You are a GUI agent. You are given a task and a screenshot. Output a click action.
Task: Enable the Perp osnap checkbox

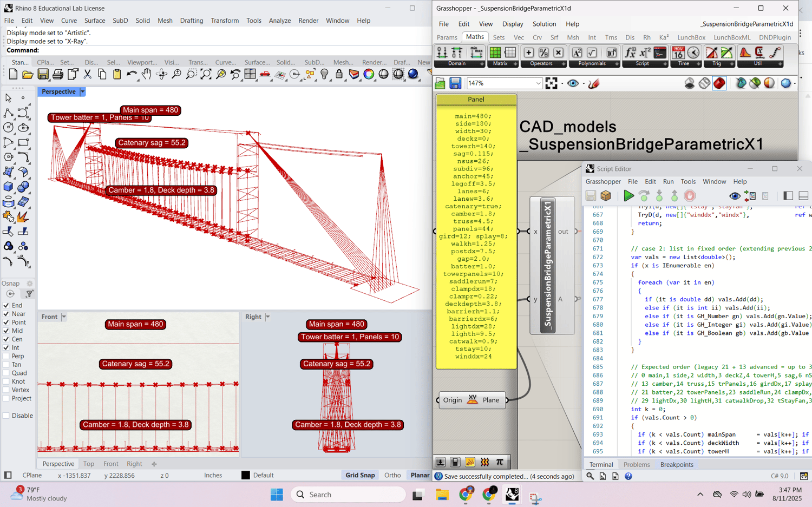click(x=6, y=356)
